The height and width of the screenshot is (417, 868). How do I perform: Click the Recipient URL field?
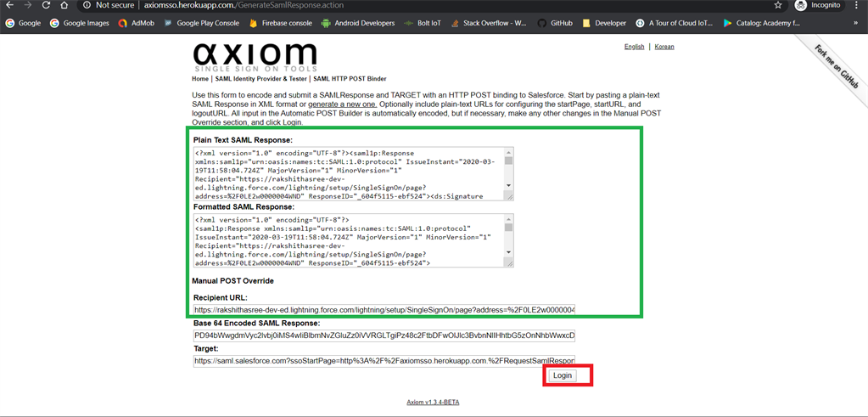[384, 310]
